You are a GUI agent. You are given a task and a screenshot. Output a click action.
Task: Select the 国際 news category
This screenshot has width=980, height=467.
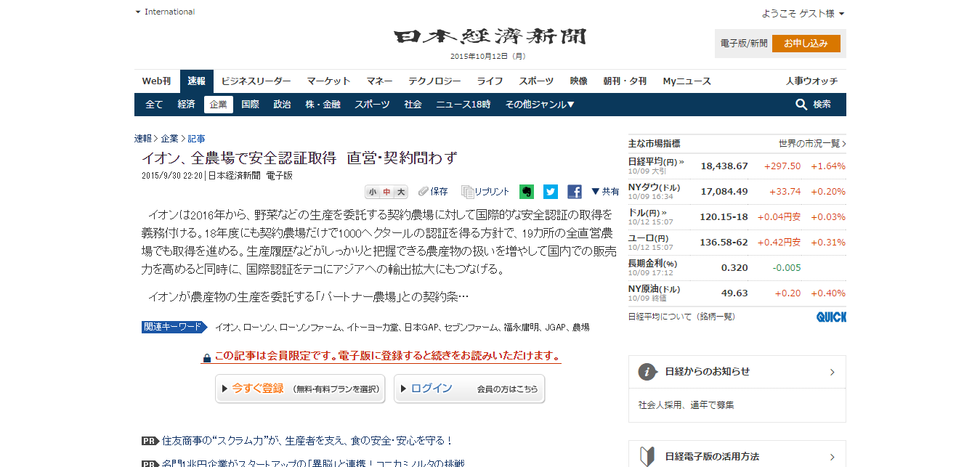tap(250, 105)
